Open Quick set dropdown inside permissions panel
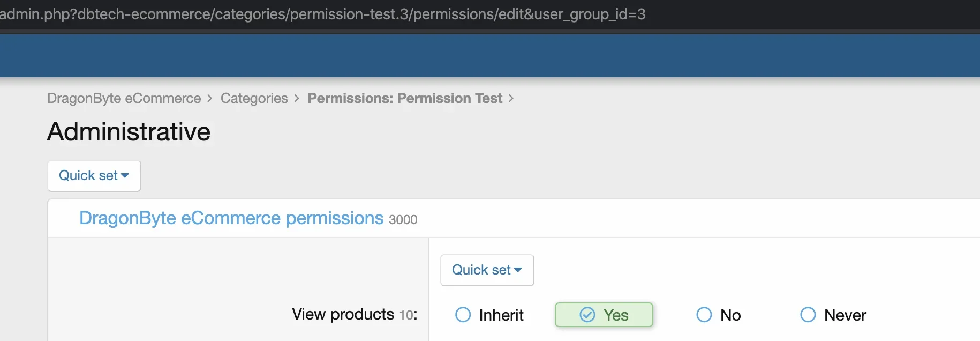The height and width of the screenshot is (341, 980). [x=487, y=270]
